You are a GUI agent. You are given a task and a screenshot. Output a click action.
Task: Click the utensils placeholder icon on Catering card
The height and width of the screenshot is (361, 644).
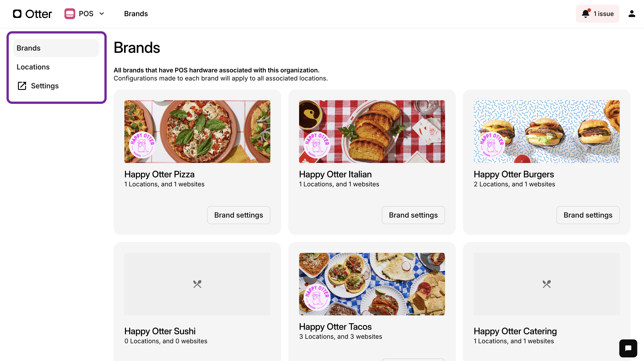pyautogui.click(x=547, y=284)
